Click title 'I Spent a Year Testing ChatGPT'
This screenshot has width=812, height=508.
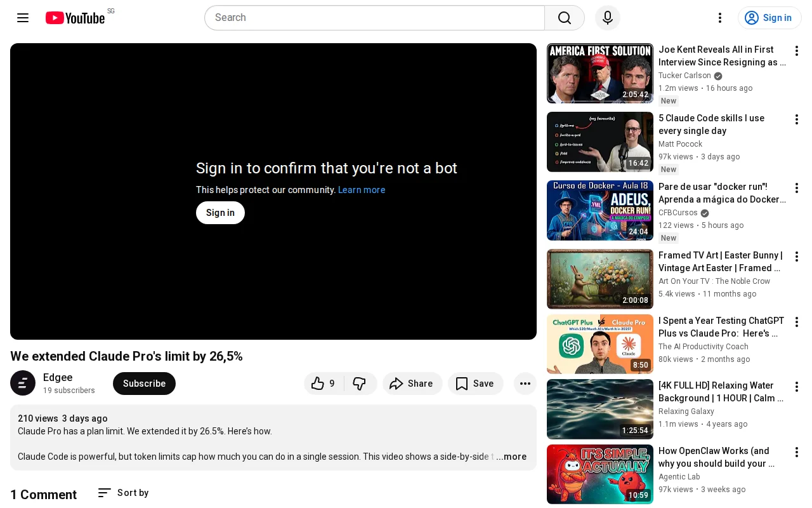[721, 327]
